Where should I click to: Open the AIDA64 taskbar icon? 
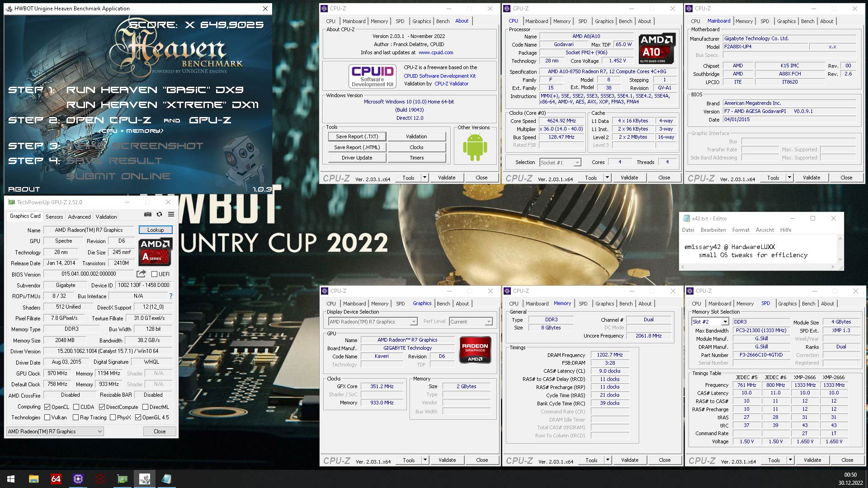(x=56, y=479)
